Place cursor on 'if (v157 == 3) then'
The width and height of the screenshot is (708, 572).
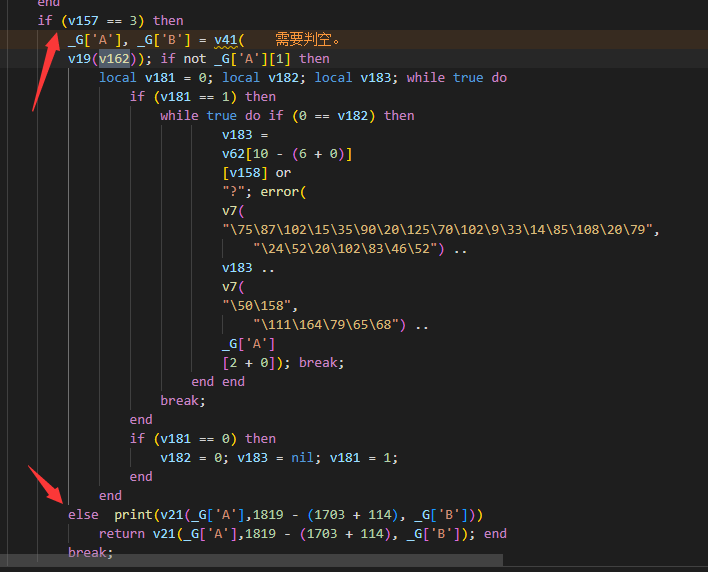click(110, 20)
